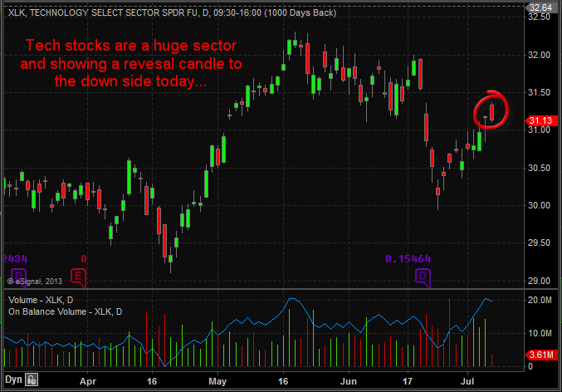This screenshot has width=562, height=392.
Task: Click the 32.00 price axis label
Action: point(539,55)
